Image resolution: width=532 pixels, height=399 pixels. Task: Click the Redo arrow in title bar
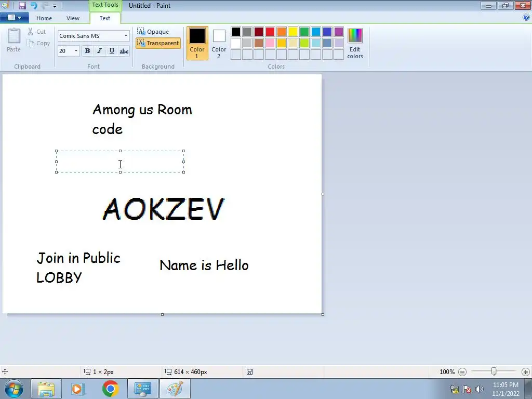[x=45, y=5]
